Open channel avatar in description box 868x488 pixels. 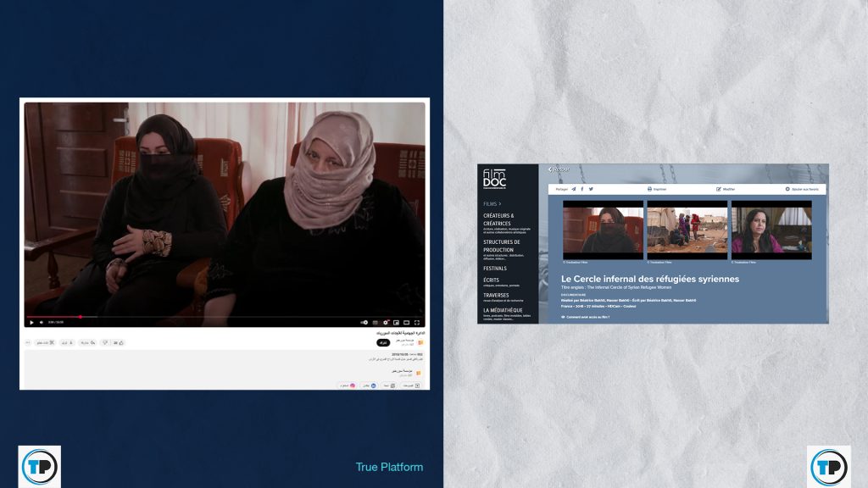pyautogui.click(x=418, y=373)
